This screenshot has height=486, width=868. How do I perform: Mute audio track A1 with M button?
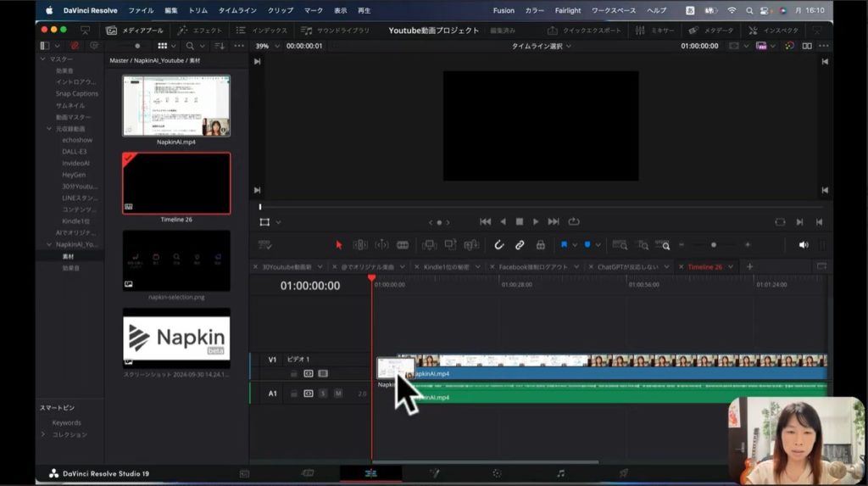pos(338,394)
